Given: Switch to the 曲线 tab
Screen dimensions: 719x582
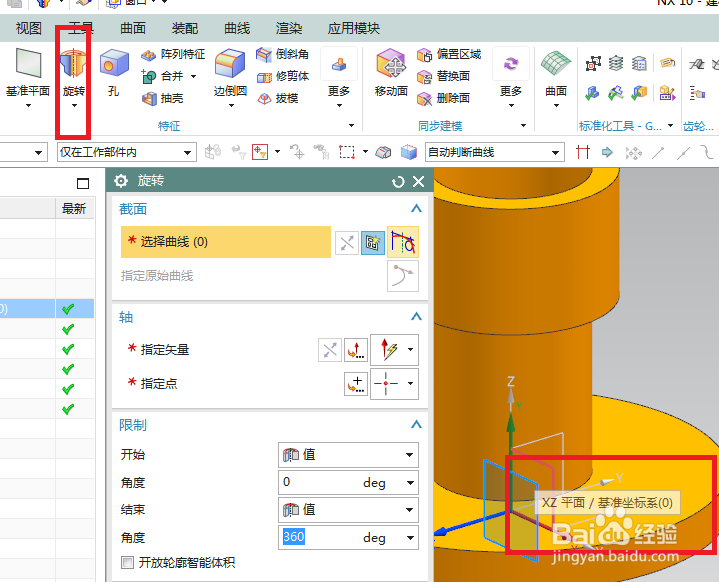Looking at the screenshot, I should tap(237, 28).
